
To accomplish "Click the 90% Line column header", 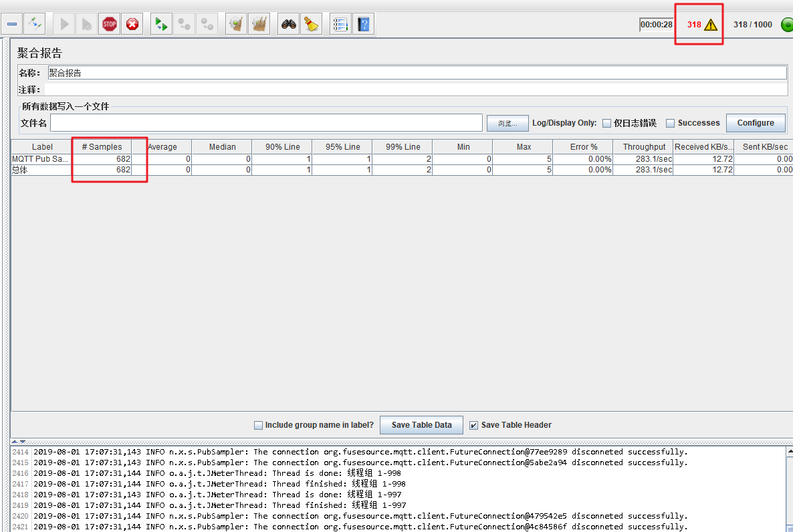I will click(282, 146).
